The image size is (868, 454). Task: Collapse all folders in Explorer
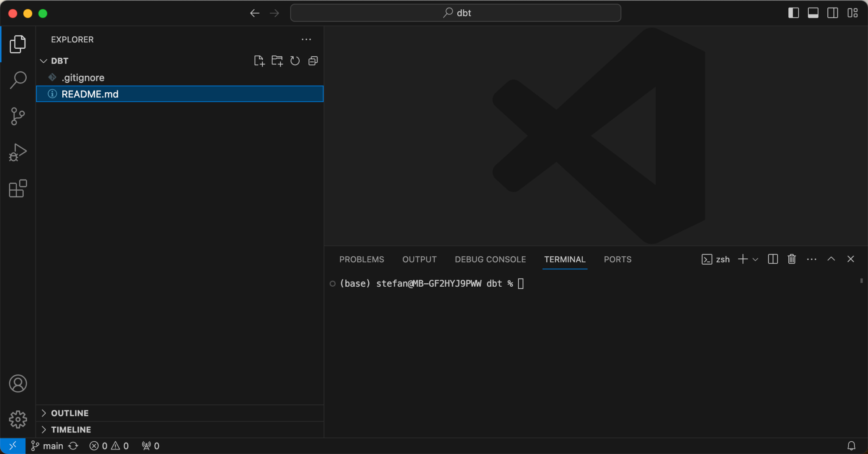coord(313,61)
